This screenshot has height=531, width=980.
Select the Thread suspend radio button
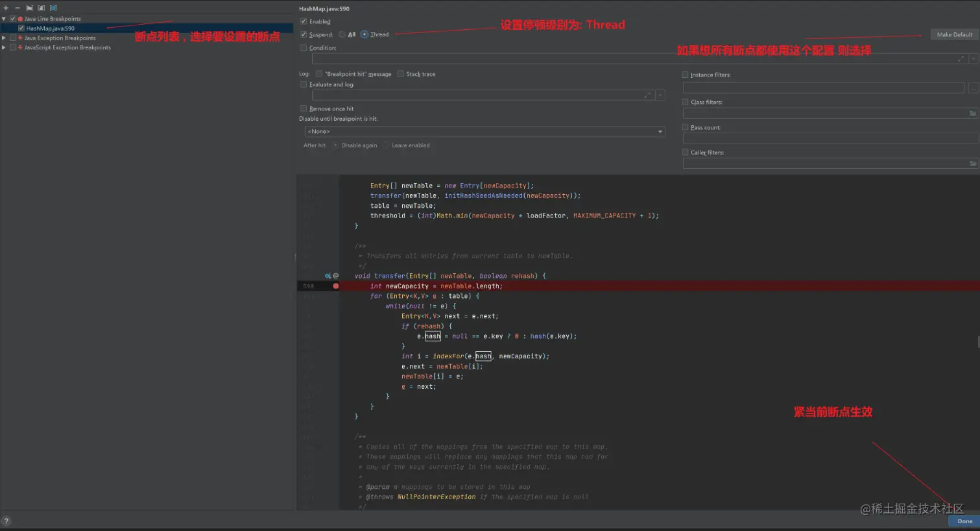365,34
